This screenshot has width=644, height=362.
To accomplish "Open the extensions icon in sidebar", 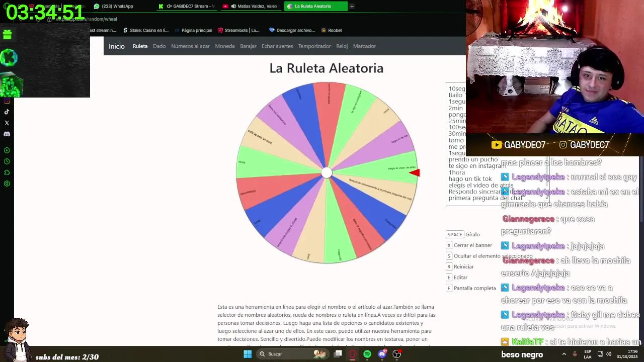I will click(x=7, y=172).
